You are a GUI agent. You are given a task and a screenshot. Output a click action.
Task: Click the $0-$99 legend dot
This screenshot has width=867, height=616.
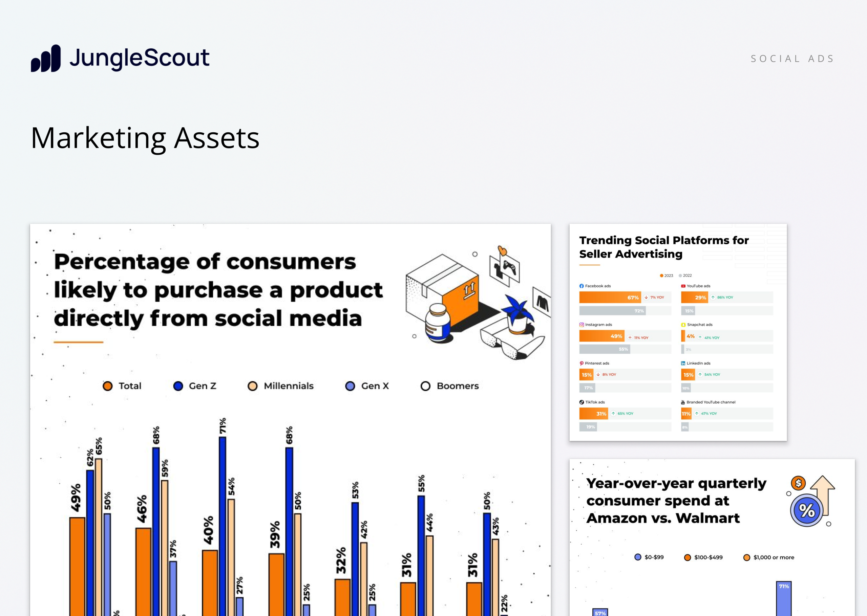coord(638,557)
